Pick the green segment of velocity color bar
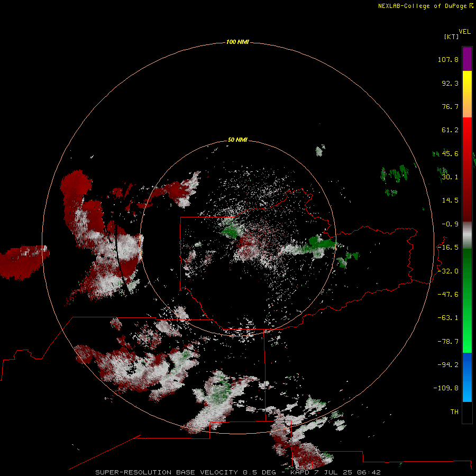Image resolution: width=476 pixels, height=476 pixels. 467,300
